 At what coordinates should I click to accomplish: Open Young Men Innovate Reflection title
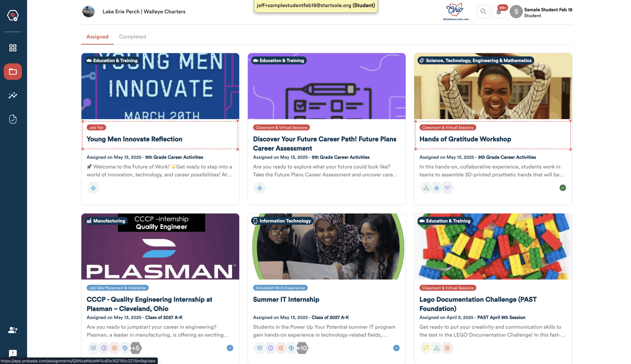pyautogui.click(x=134, y=139)
